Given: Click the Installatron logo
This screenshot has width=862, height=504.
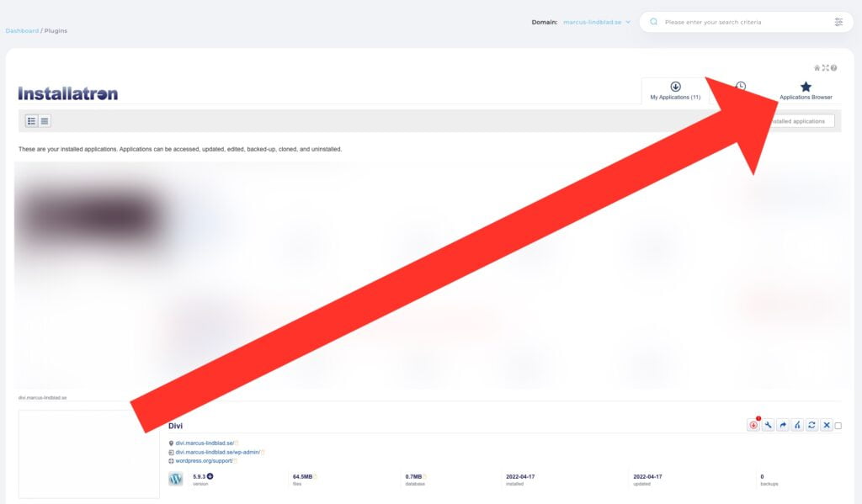Looking at the screenshot, I should click(x=67, y=93).
